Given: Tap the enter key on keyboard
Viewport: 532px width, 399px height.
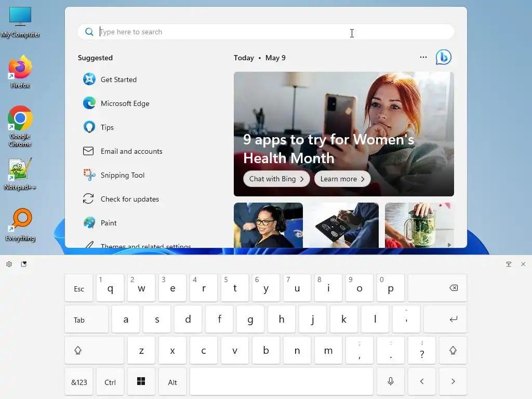Looking at the screenshot, I should [445, 320].
